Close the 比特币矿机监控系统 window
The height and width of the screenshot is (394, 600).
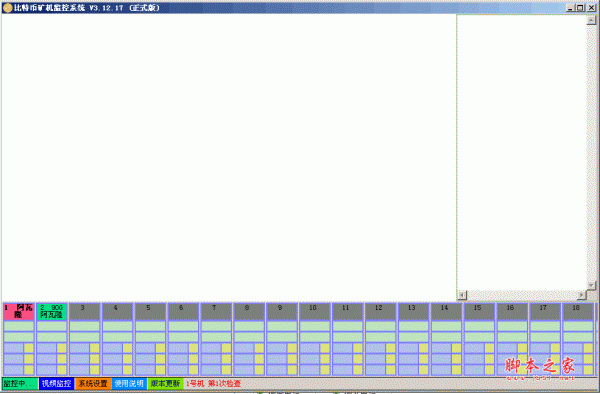[591, 8]
